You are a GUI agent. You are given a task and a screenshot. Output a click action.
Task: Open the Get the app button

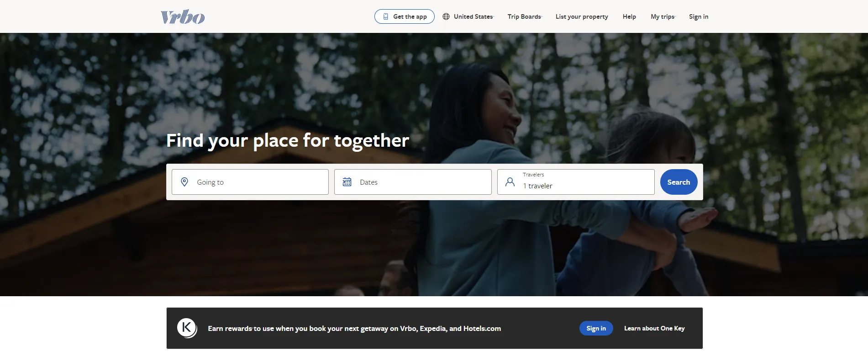[405, 16]
